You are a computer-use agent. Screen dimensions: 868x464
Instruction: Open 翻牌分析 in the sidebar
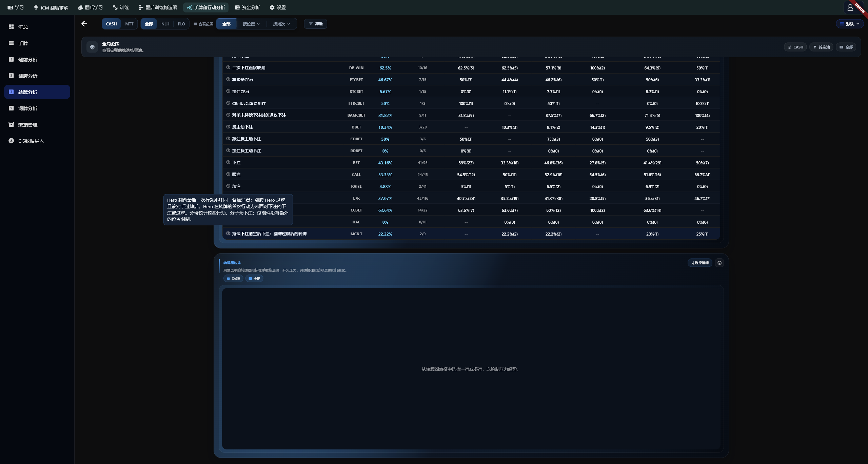tap(37, 76)
